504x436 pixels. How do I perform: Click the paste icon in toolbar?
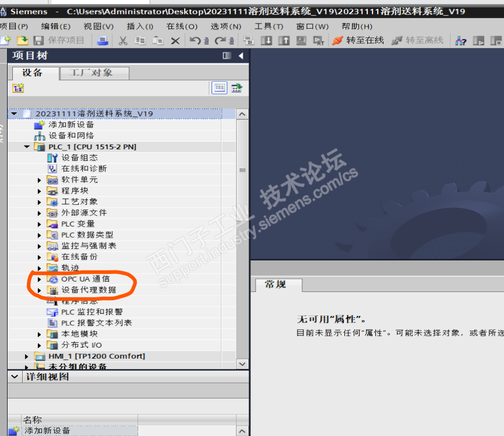157,40
